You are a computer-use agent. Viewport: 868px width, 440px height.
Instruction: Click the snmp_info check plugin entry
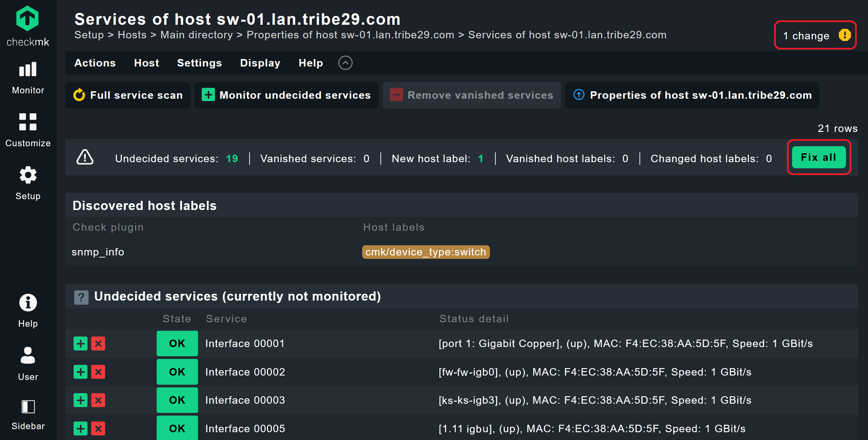[98, 252]
